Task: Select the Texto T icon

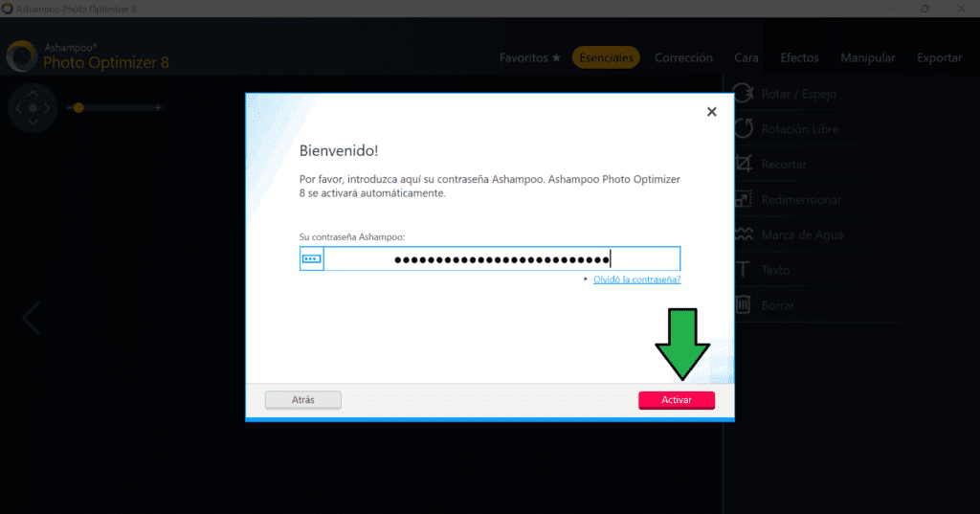Action: 743,270
